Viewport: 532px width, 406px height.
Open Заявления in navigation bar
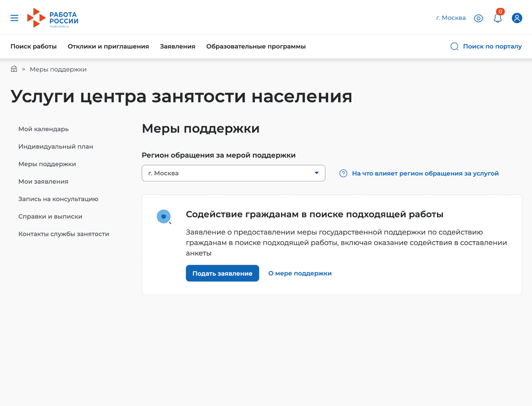[x=177, y=47]
